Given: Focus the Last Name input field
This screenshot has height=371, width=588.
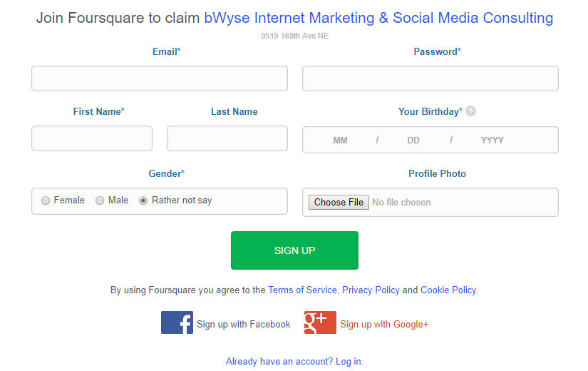Looking at the screenshot, I should pyautogui.click(x=227, y=138).
